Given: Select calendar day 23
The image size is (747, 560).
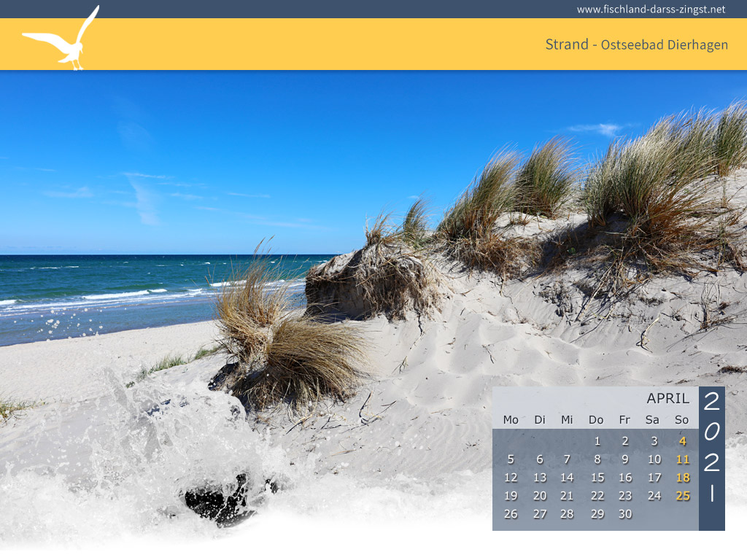Looking at the screenshot, I should (625, 496).
